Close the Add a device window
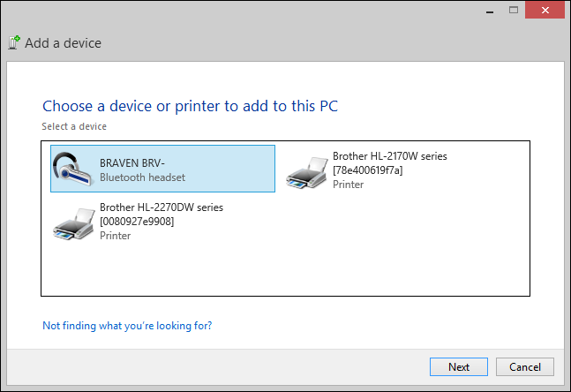Image resolution: width=571 pixels, height=392 pixels. [x=545, y=11]
